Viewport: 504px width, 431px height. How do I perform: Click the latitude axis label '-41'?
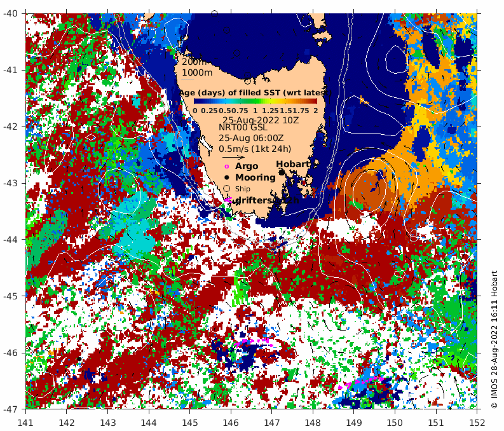pos(11,70)
